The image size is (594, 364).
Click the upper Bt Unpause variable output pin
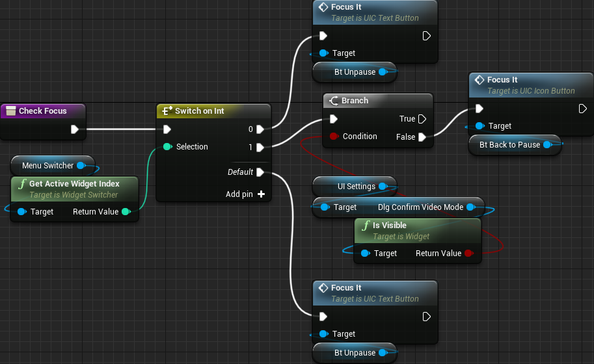pyautogui.click(x=383, y=72)
